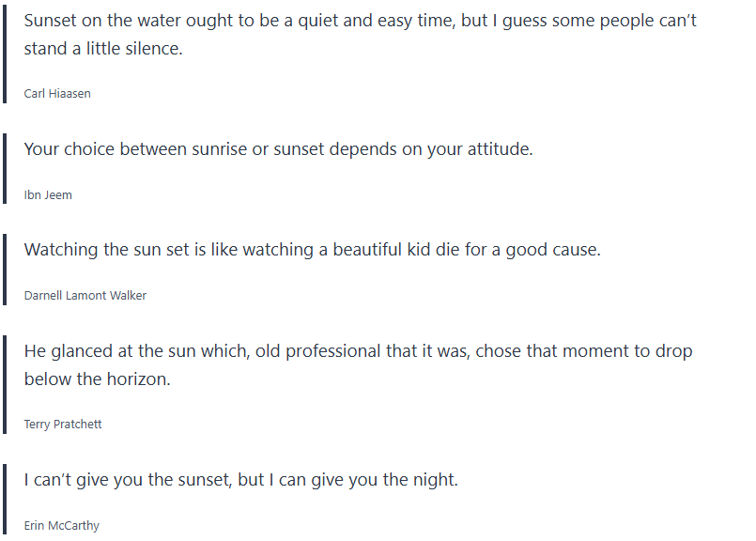Click the Terry Pratchett author name
756x541 pixels.
click(63, 425)
